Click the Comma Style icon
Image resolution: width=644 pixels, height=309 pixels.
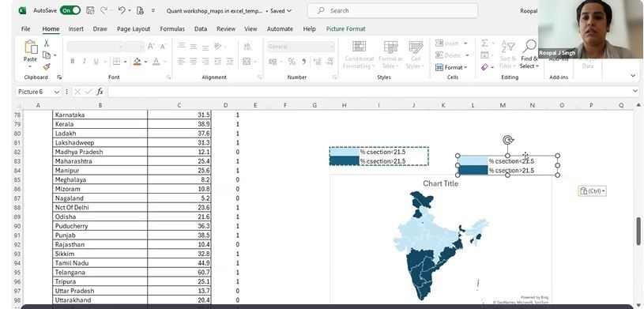coord(304,62)
